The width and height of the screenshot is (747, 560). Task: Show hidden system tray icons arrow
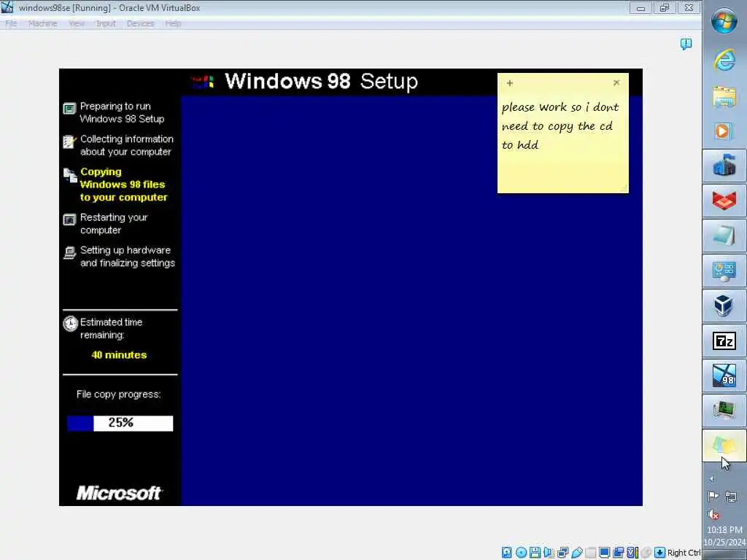[712, 478]
